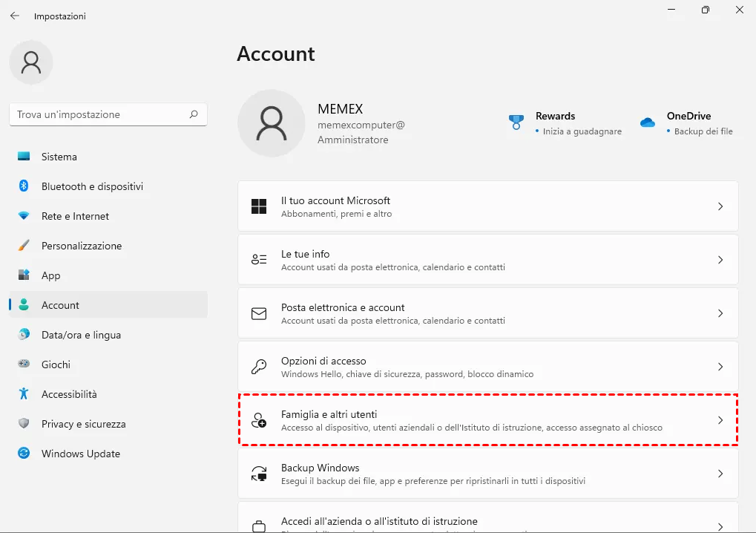Select Sistema in the sidebar
The image size is (756, 533).
[59, 157]
